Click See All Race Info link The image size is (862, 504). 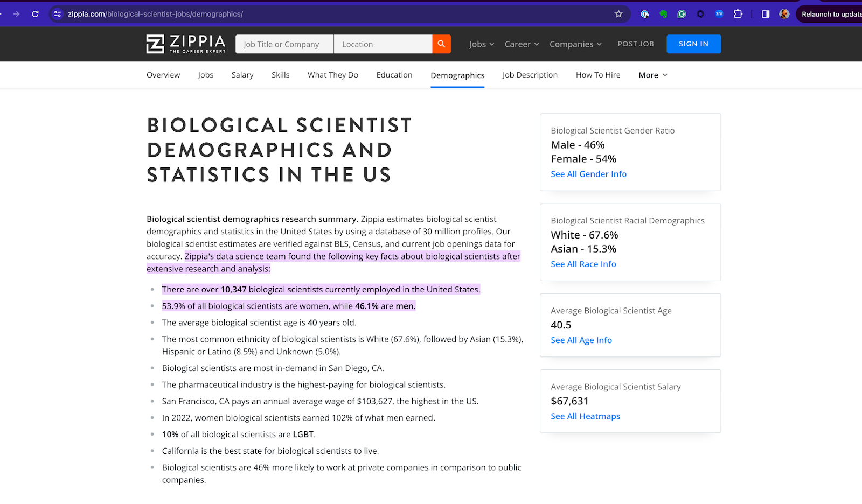tap(583, 264)
